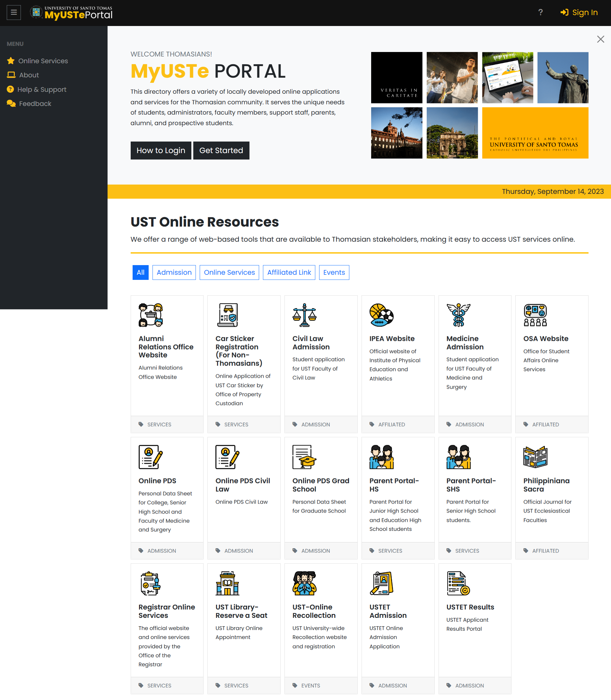611x700 pixels.
Task: Open the OSA Website title link
Action: click(x=546, y=338)
